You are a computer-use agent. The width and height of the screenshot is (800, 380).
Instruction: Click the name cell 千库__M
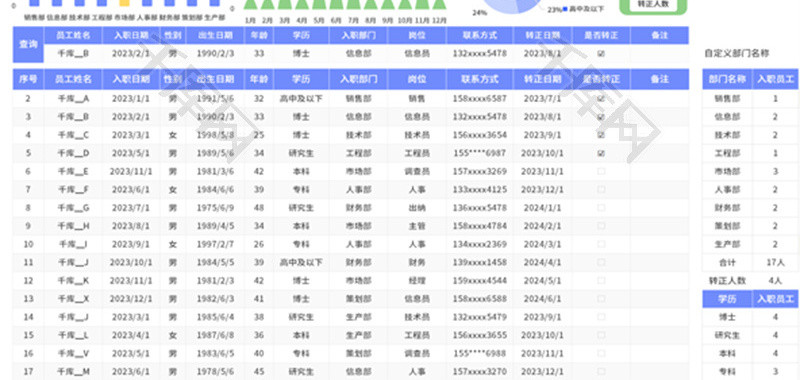[x=73, y=372]
